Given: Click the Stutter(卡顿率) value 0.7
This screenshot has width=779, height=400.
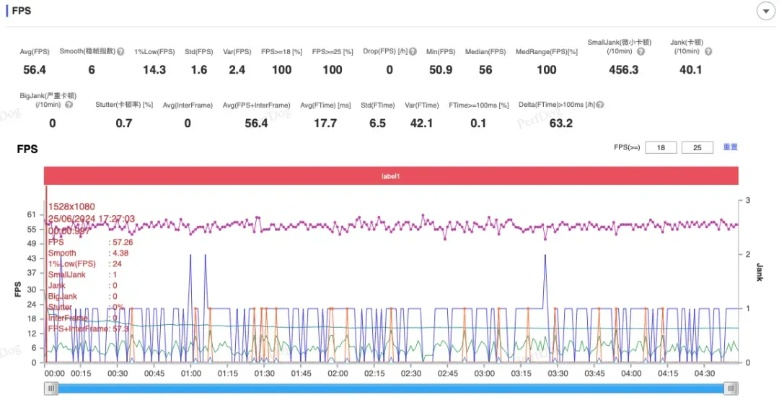Looking at the screenshot, I should (123, 123).
